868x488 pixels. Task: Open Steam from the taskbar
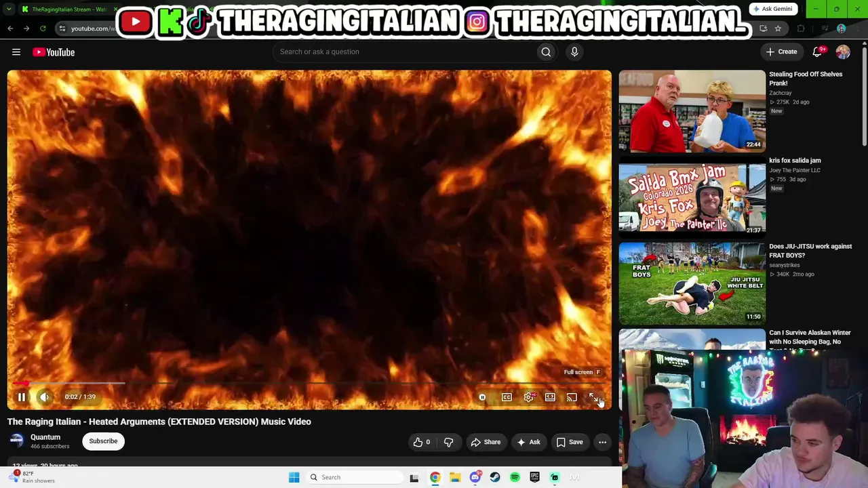point(495,477)
